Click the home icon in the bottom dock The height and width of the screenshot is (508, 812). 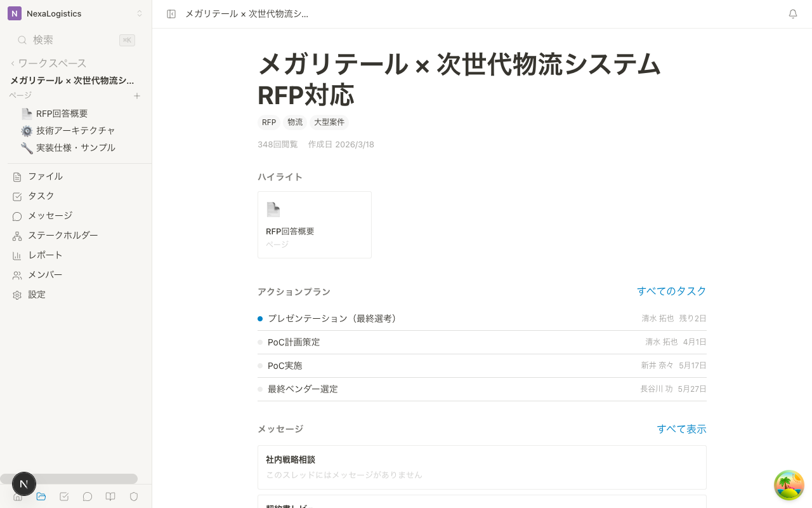(18, 497)
